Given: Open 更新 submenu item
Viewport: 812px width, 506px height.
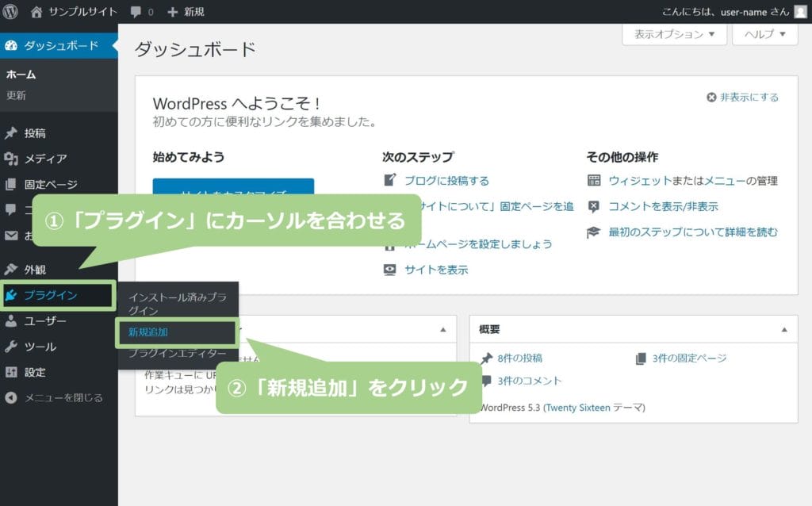Looking at the screenshot, I should [x=16, y=95].
